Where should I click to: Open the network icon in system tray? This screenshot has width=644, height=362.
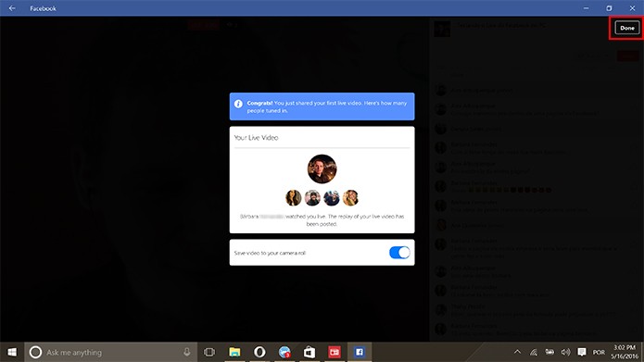coord(533,352)
